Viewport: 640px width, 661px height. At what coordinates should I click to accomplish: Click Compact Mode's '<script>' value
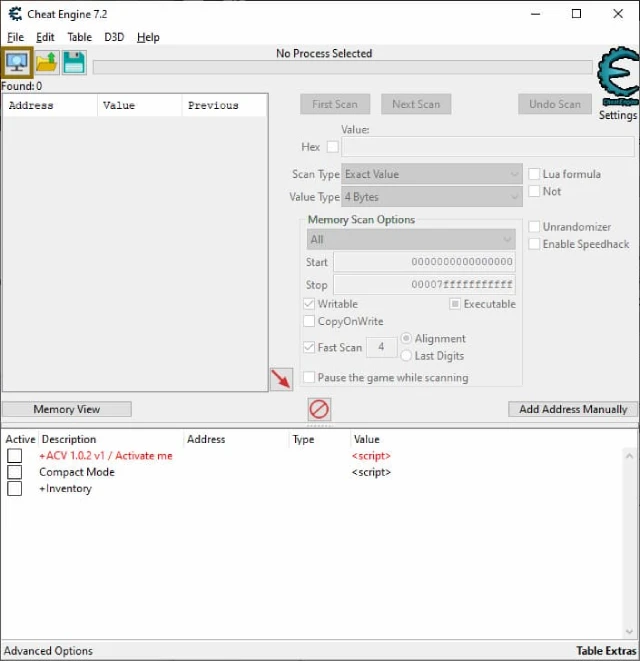click(371, 472)
